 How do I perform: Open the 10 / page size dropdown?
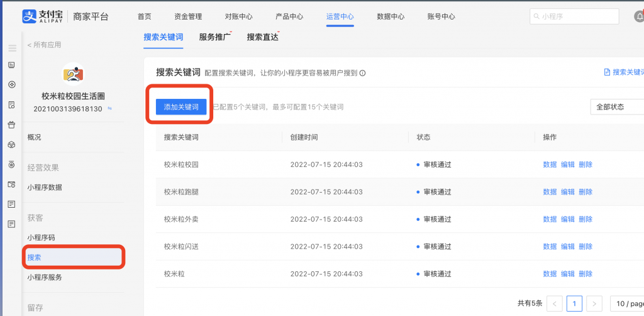point(627,303)
